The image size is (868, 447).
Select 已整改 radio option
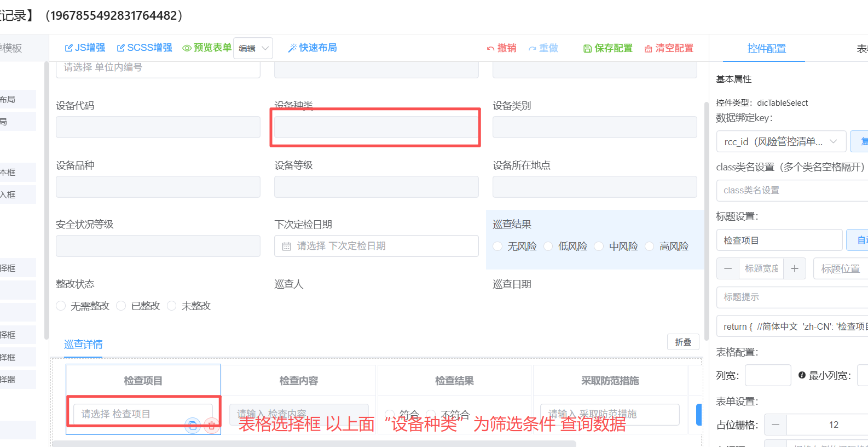(121, 306)
